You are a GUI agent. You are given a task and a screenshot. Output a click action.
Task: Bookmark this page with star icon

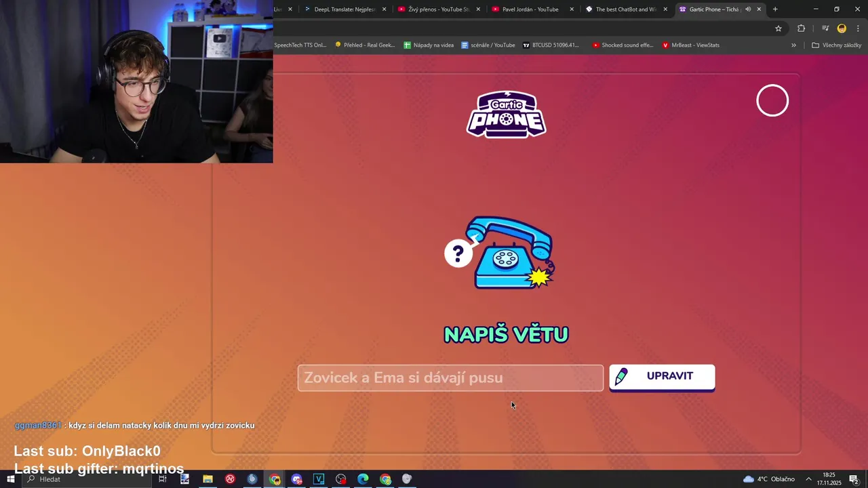[778, 28]
